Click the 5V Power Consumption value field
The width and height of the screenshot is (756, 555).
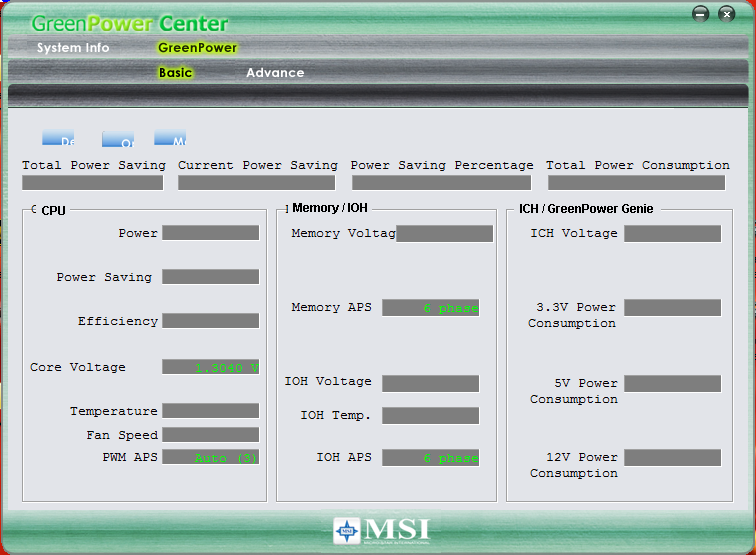point(673,384)
